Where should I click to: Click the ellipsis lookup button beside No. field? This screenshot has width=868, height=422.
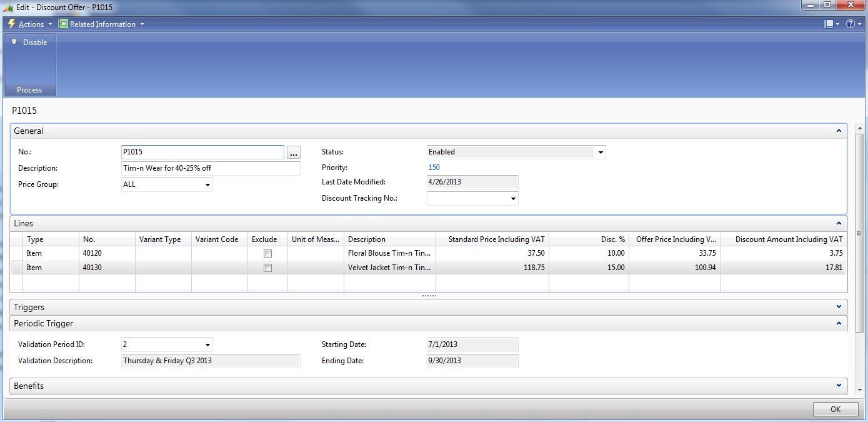click(x=294, y=153)
